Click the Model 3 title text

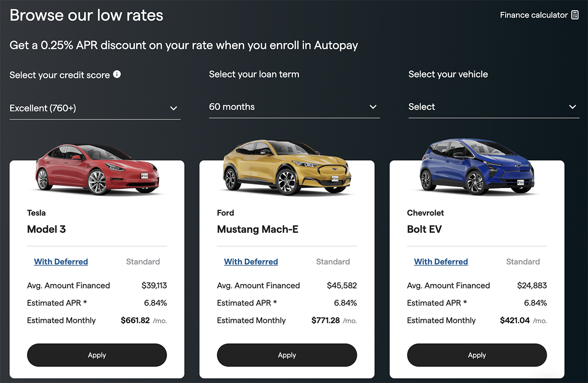click(47, 229)
